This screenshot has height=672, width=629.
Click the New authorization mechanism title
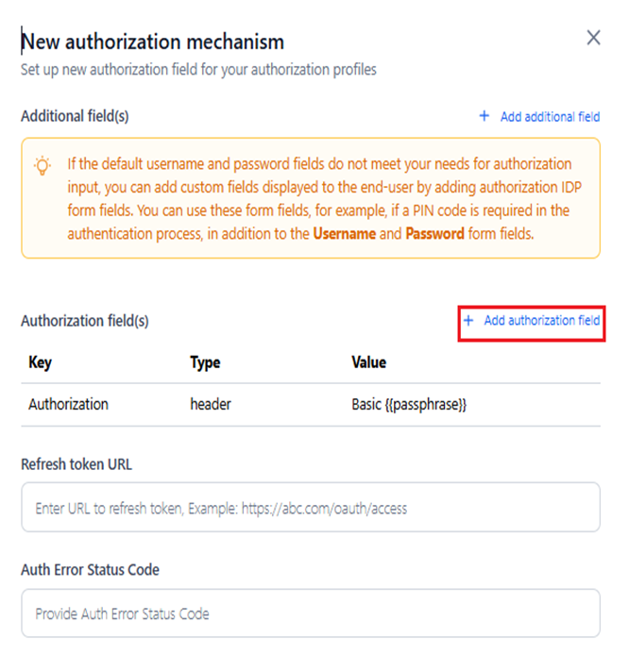(x=153, y=42)
